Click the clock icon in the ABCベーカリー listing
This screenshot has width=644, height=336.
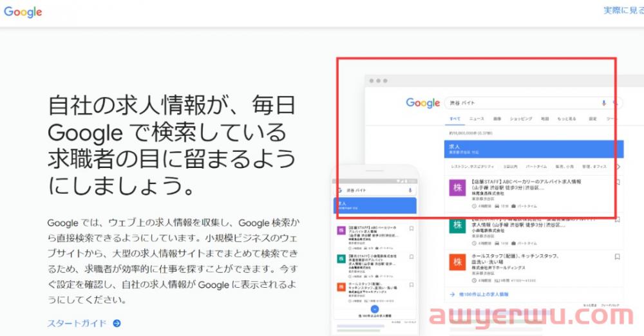pos(474,206)
